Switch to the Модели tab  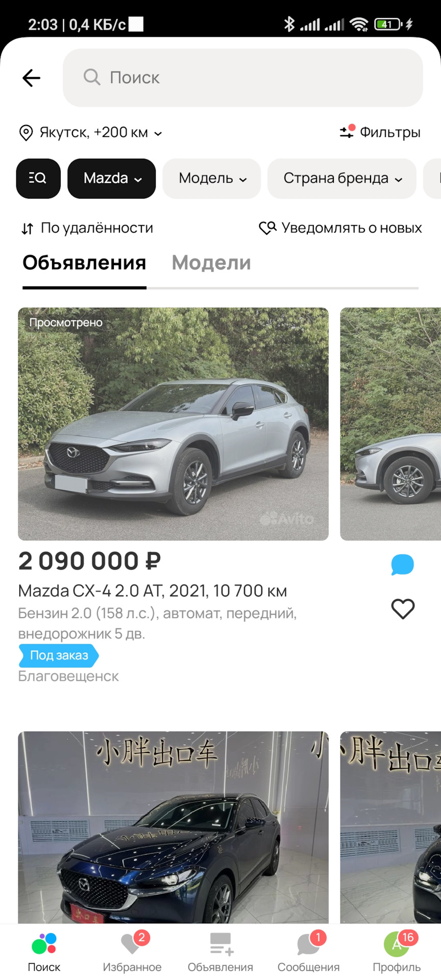[x=211, y=263]
